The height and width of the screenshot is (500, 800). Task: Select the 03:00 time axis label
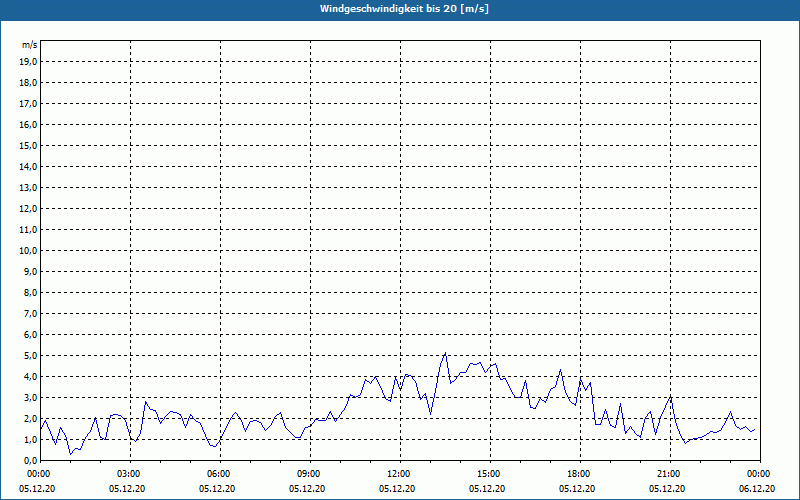[129, 474]
